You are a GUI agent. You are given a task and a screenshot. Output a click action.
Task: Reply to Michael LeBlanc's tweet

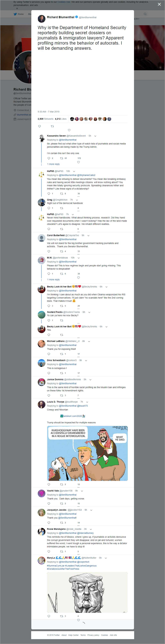[x=49, y=354]
